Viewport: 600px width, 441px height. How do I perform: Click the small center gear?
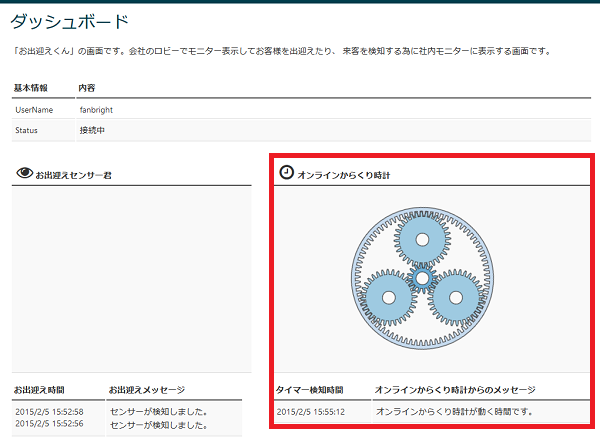[x=422, y=277]
